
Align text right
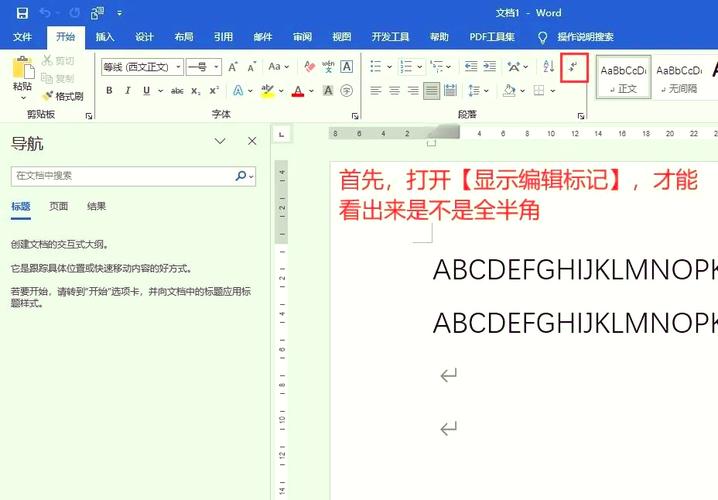(x=413, y=91)
